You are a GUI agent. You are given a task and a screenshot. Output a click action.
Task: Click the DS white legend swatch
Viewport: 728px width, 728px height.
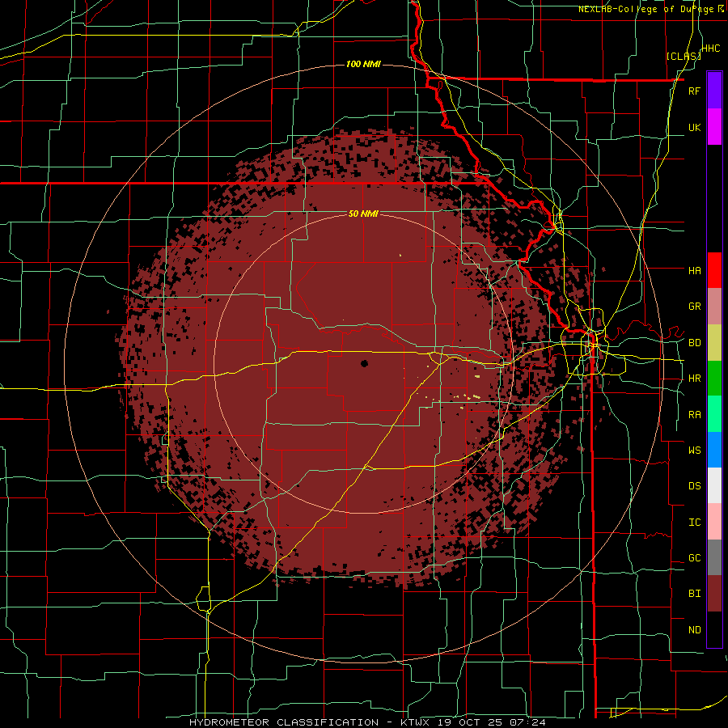point(714,485)
